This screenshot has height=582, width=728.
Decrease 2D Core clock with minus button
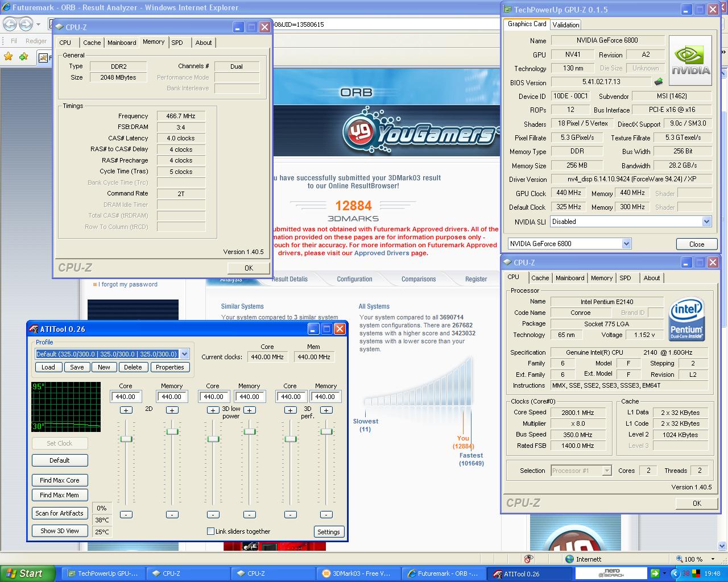click(x=126, y=514)
